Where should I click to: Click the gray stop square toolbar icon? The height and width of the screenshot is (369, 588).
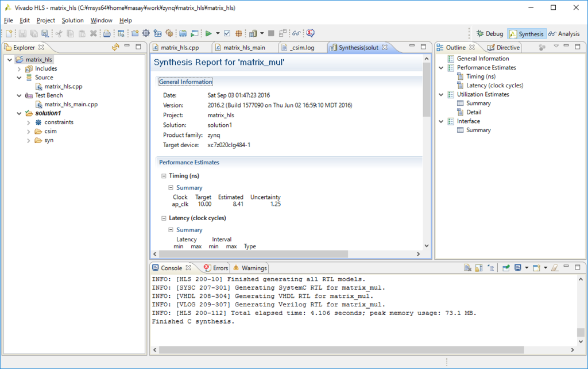(271, 33)
